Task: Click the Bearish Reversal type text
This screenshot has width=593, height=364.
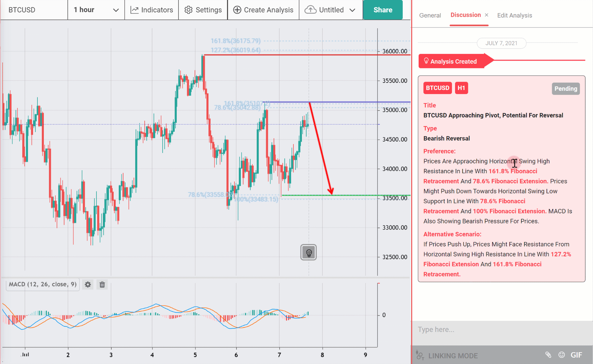Action: click(447, 139)
